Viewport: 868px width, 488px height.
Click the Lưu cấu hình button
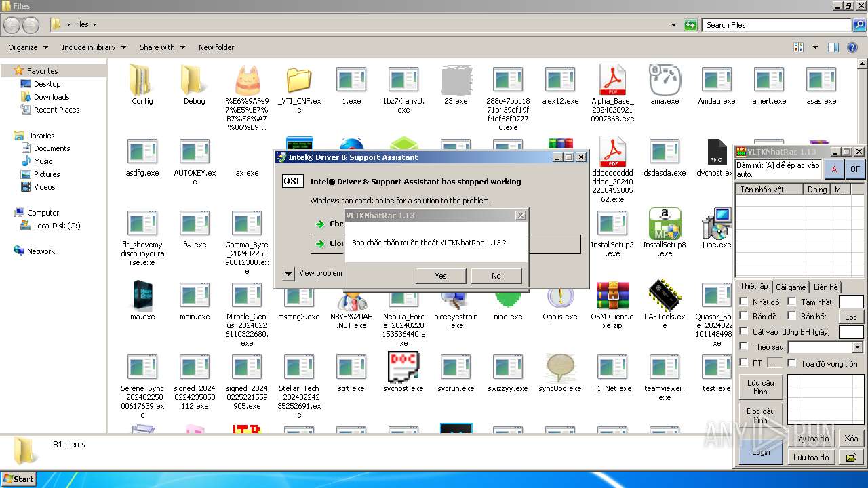[x=761, y=387]
